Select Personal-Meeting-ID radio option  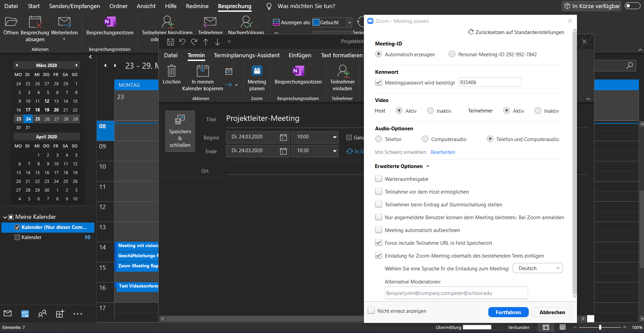point(452,54)
